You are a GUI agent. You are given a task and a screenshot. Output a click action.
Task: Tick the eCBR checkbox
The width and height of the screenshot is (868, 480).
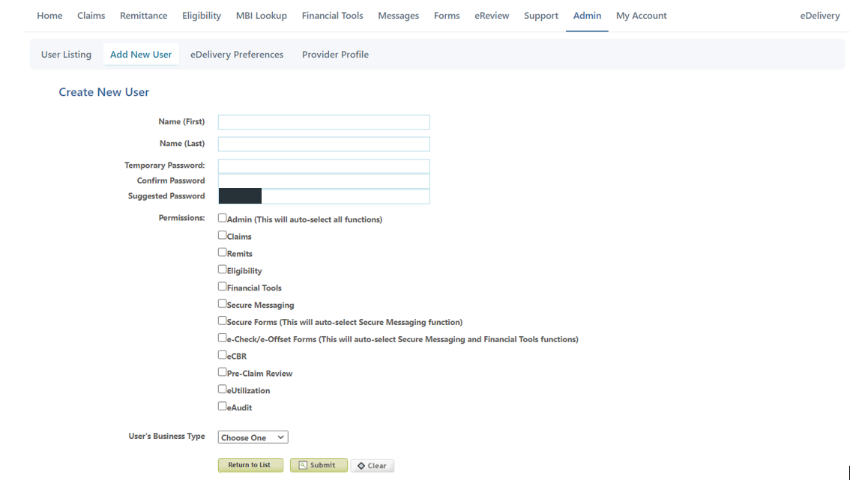pyautogui.click(x=222, y=355)
